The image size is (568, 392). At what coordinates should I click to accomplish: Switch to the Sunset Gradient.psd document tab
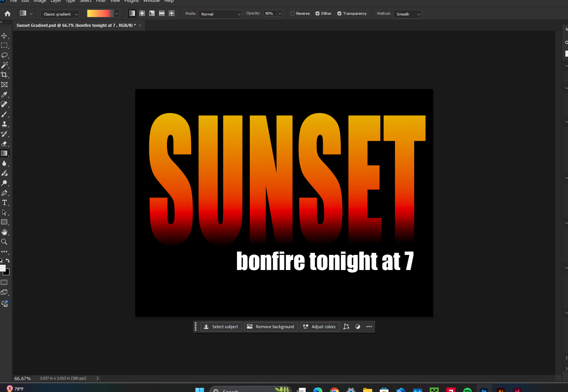pos(76,25)
